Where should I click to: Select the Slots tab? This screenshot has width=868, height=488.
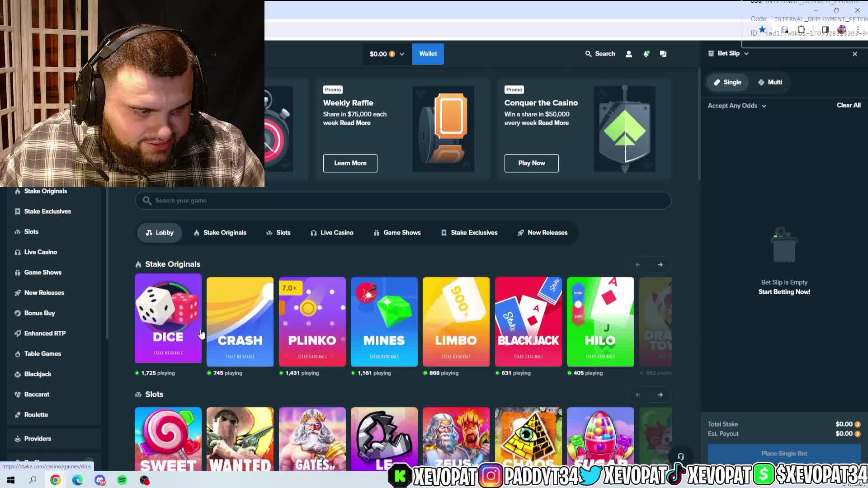278,233
